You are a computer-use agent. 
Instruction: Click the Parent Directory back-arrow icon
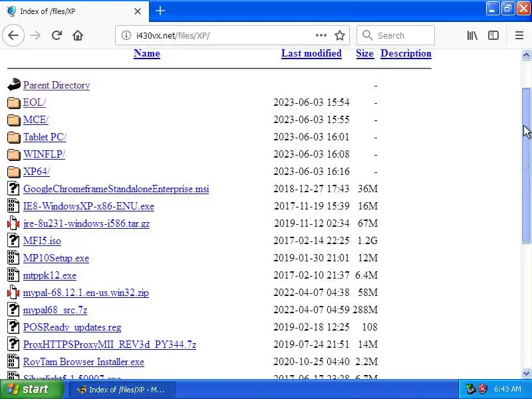(x=13, y=85)
